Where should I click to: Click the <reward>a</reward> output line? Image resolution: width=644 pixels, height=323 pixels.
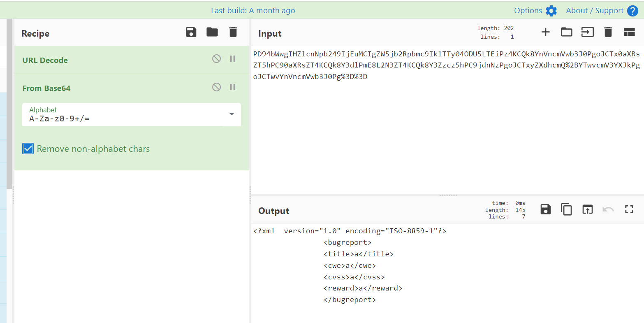(363, 288)
